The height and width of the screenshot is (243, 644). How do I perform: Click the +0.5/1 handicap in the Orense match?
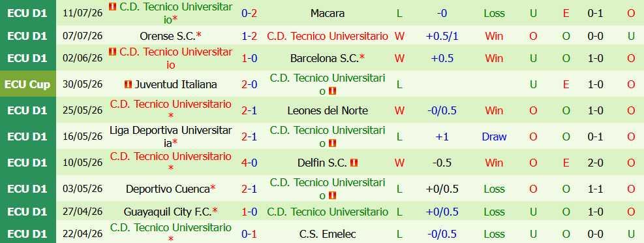[x=442, y=36]
